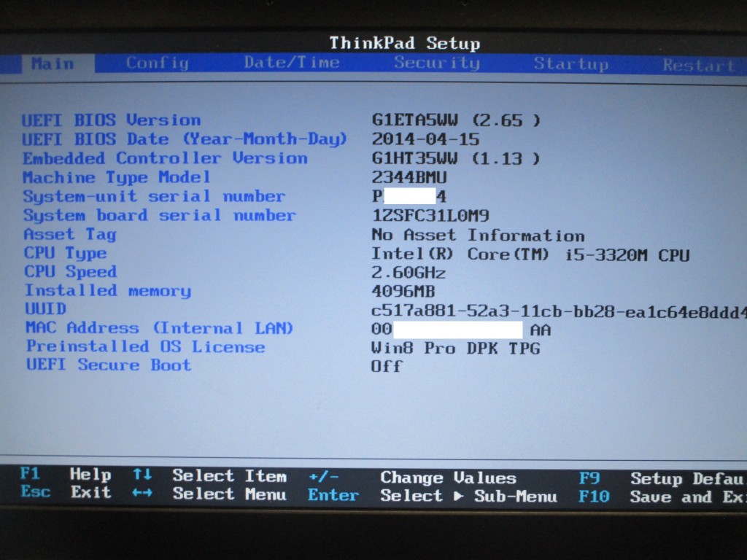This screenshot has width=747, height=560.
Task: Click the +/- Change Values hint
Action: (x=413, y=477)
